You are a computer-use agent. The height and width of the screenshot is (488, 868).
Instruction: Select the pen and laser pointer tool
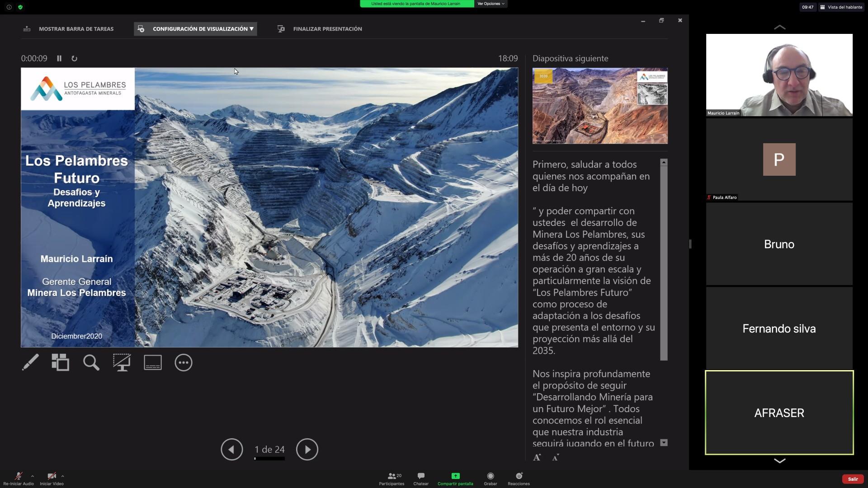[x=30, y=362]
